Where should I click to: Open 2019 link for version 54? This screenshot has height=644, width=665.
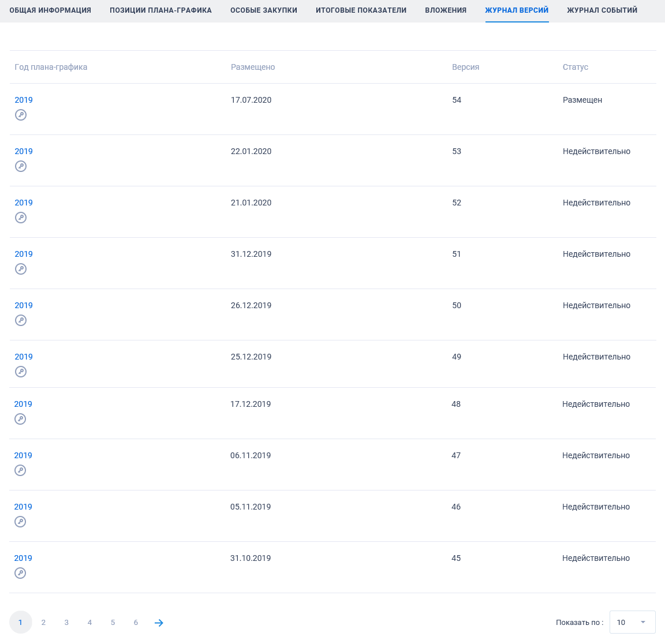24,100
